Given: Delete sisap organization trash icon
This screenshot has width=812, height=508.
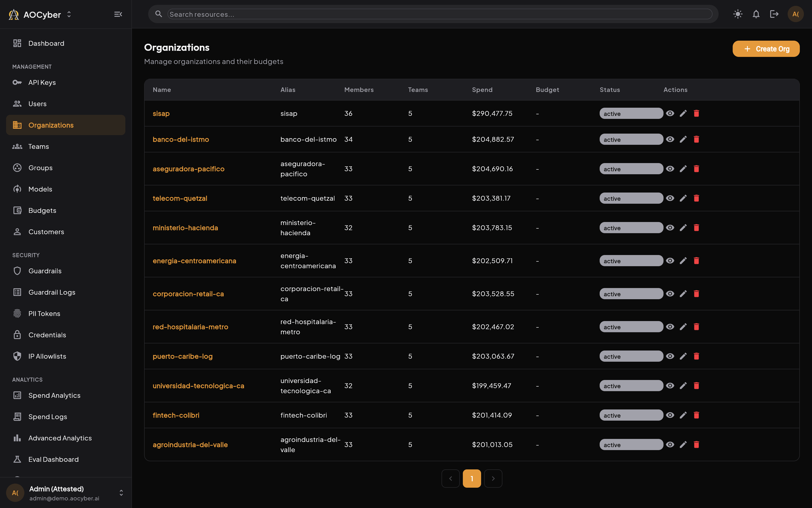Looking at the screenshot, I should click(696, 113).
